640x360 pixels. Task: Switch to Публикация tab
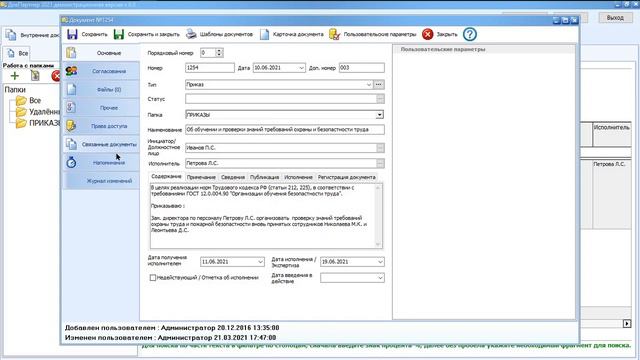point(264,177)
